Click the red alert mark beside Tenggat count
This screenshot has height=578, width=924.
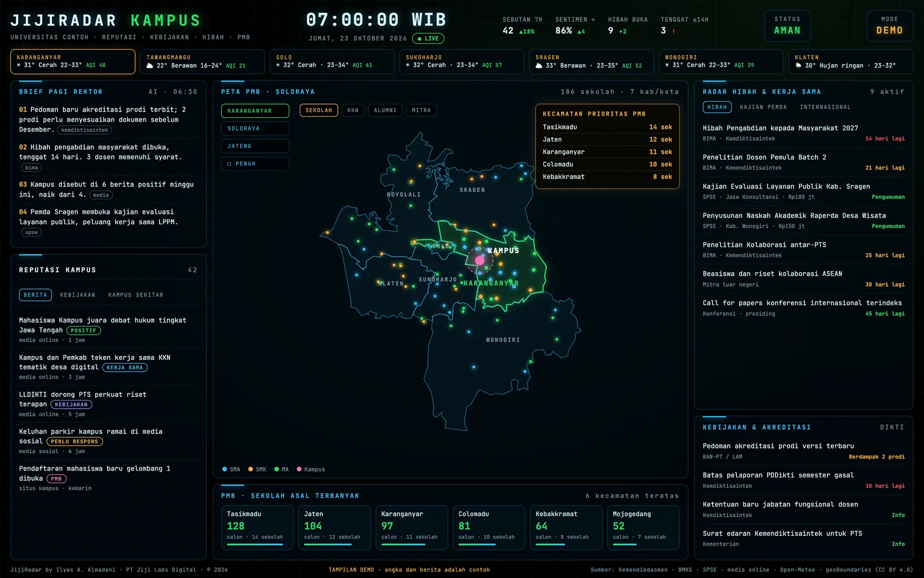pos(673,31)
